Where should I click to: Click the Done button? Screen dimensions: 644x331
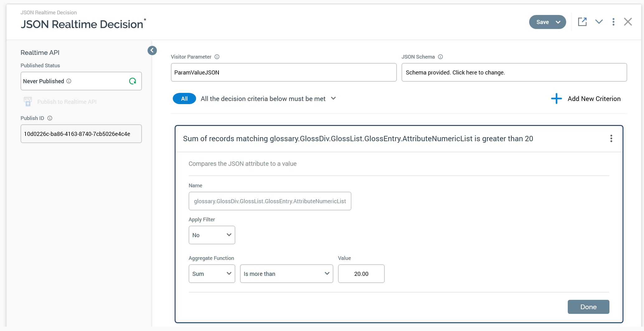[588, 307]
